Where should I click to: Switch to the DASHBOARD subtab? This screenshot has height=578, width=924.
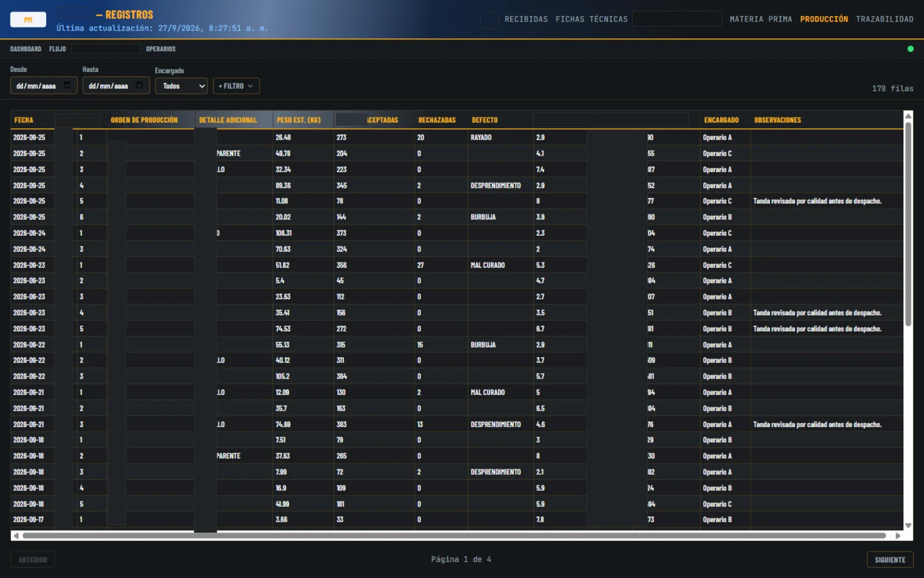click(25, 49)
